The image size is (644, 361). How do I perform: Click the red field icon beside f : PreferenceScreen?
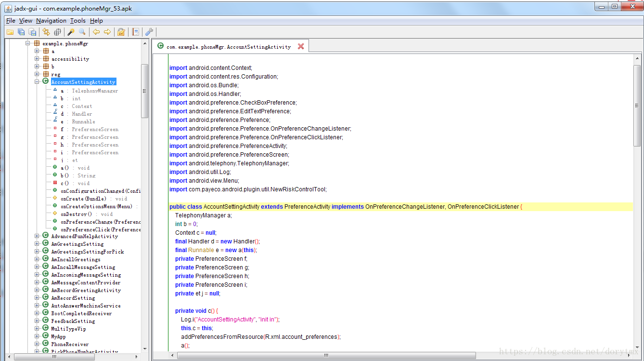[55, 129]
